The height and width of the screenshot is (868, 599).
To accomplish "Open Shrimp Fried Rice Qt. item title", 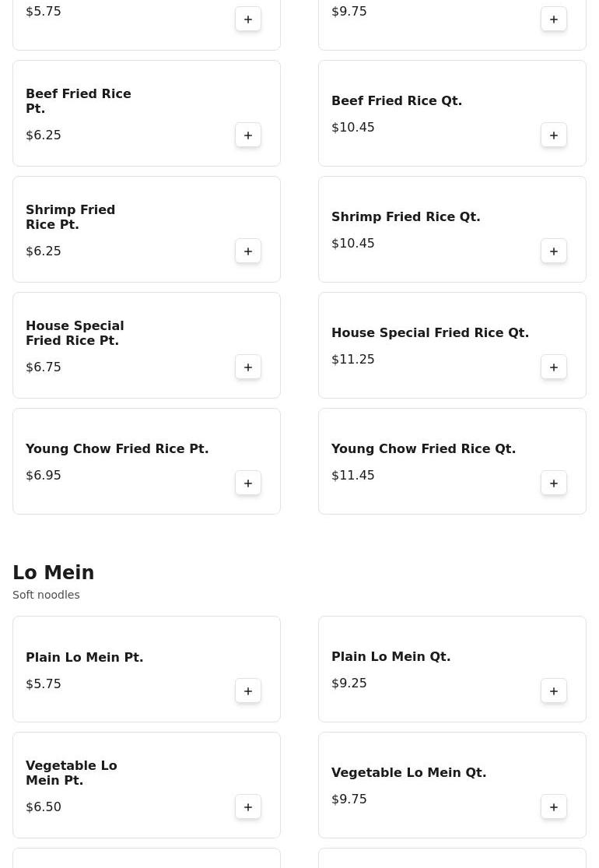I will (405, 216).
